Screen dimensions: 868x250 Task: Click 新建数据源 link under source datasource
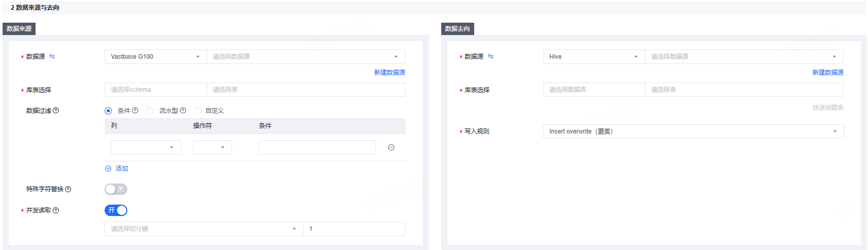(390, 73)
